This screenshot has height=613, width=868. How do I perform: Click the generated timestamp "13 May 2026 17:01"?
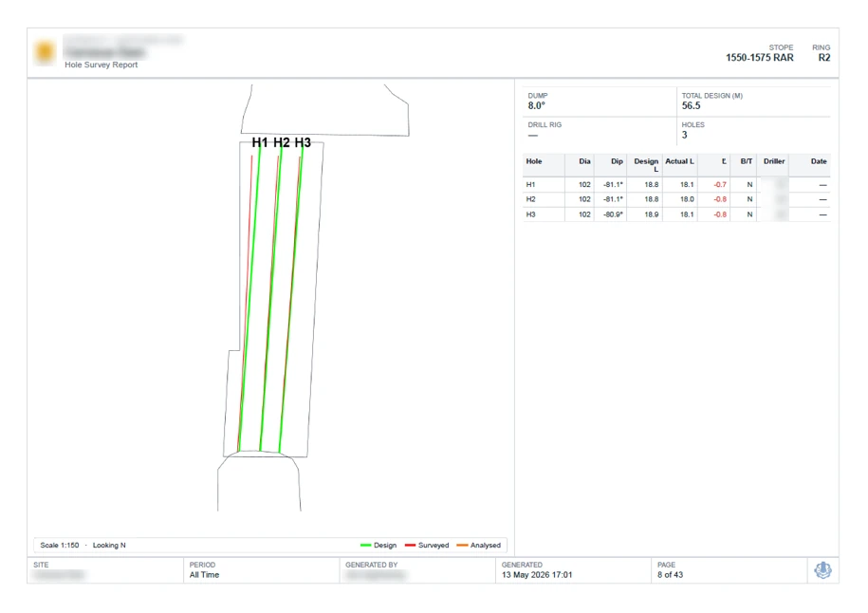(x=537, y=575)
